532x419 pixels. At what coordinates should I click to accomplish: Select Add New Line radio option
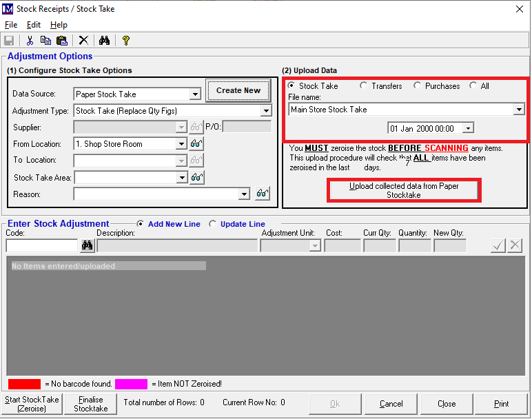pyautogui.click(x=140, y=224)
